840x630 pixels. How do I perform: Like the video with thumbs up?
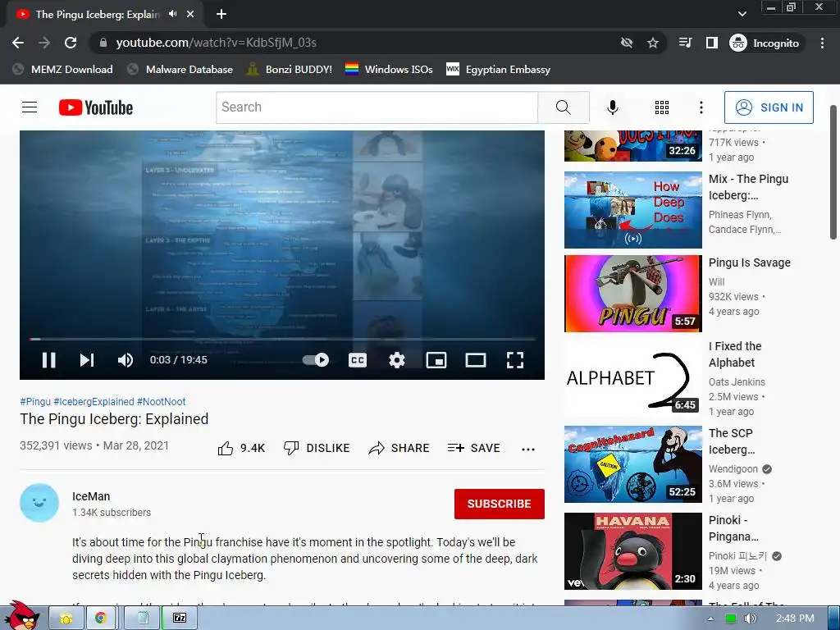(x=241, y=449)
